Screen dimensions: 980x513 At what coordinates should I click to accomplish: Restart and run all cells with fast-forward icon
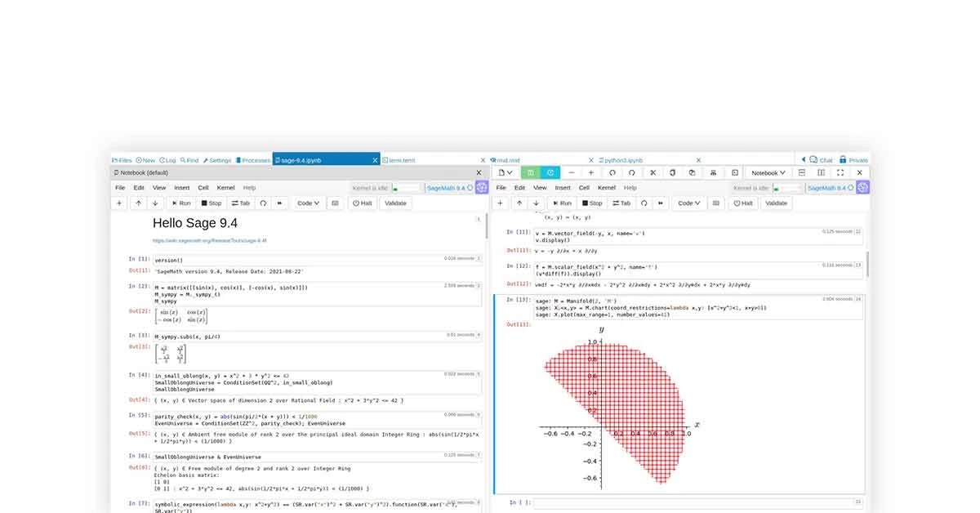280,203
